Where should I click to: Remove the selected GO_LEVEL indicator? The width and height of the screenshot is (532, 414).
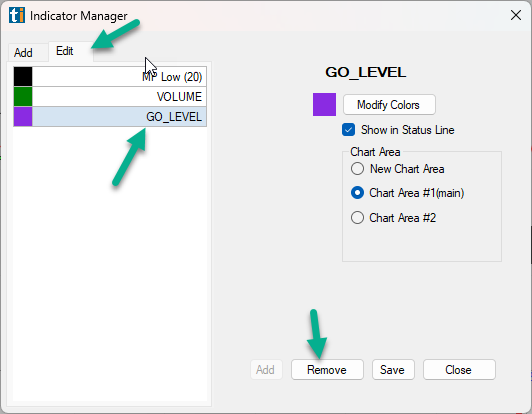(x=327, y=370)
